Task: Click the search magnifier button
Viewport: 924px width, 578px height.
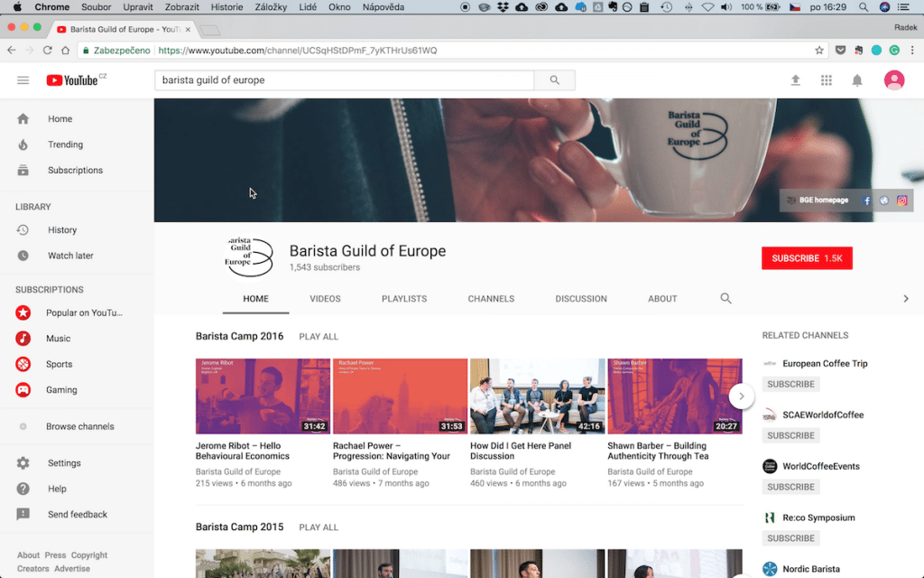Action: click(x=555, y=80)
